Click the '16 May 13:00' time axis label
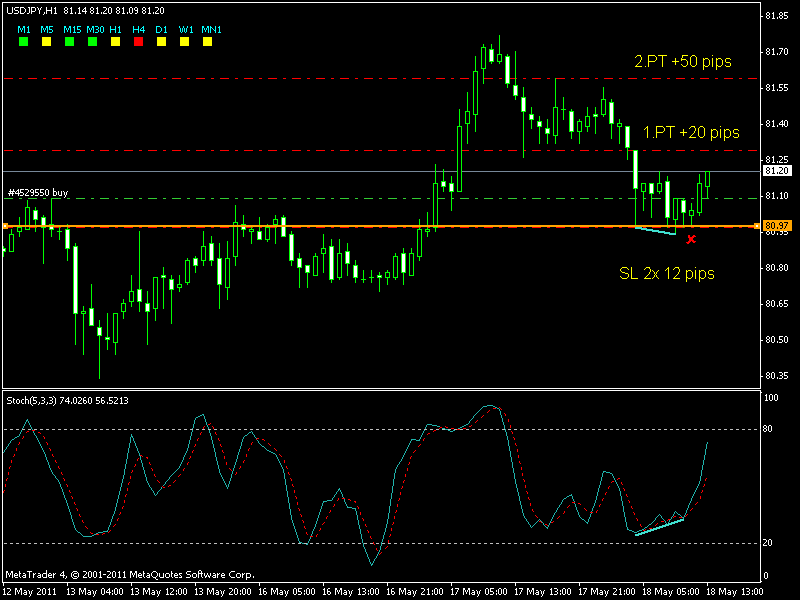800x600 pixels. tap(351, 592)
